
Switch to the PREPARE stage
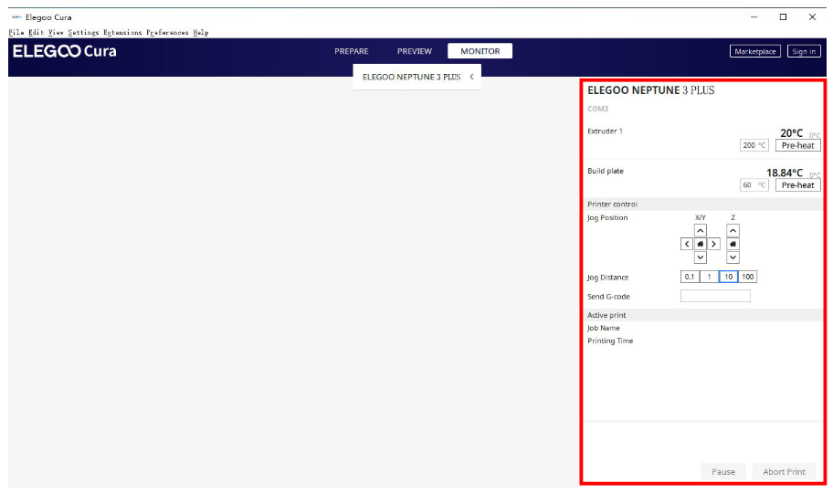click(x=351, y=51)
